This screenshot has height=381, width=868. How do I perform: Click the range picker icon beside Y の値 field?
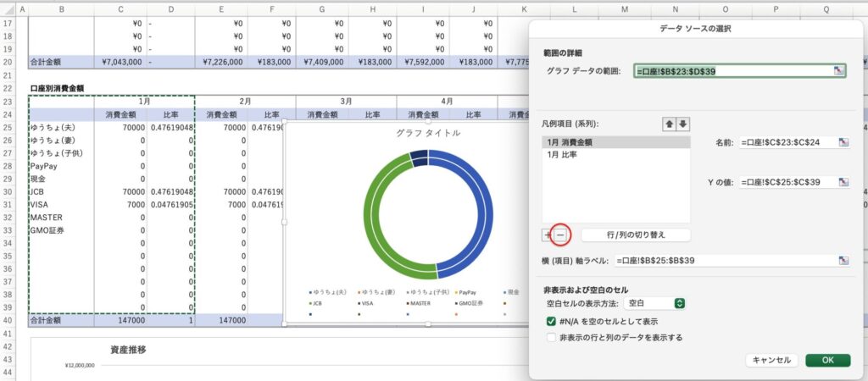click(843, 182)
